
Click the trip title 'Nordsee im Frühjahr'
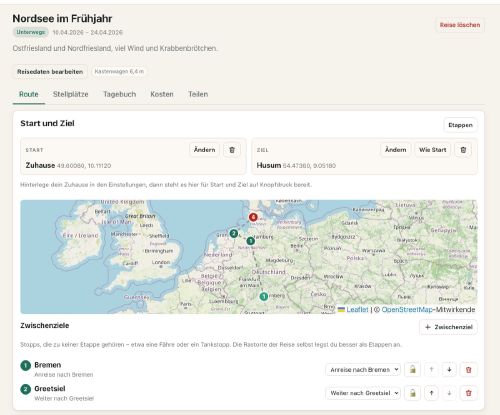point(62,18)
